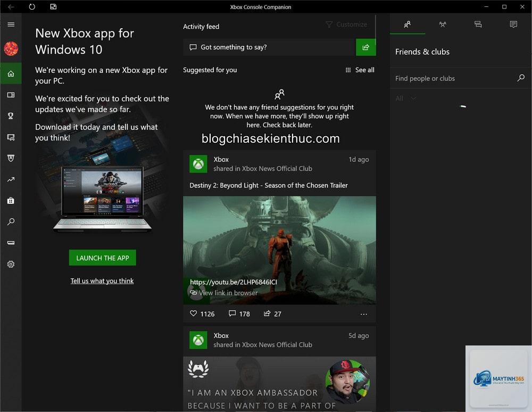The image size is (532, 412).
Task: Click the Got something to say field
Action: [x=269, y=47]
